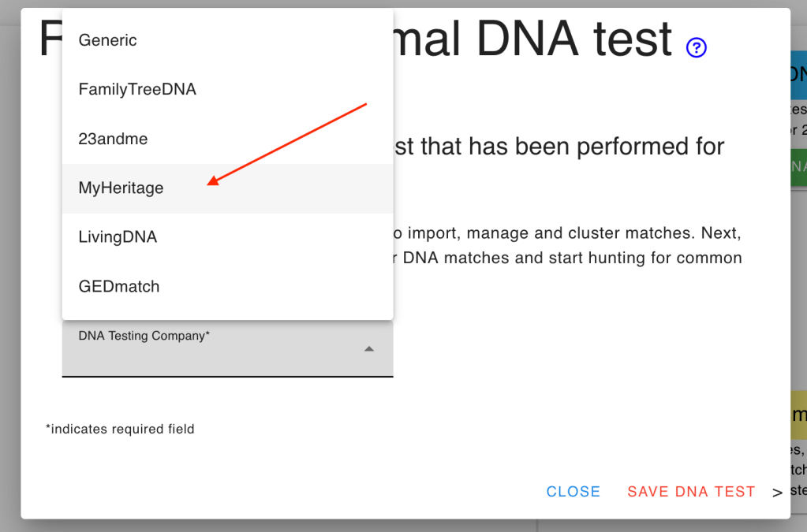The width and height of the screenshot is (807, 532).
Task: Select the MyHeritage option
Action: (121, 188)
